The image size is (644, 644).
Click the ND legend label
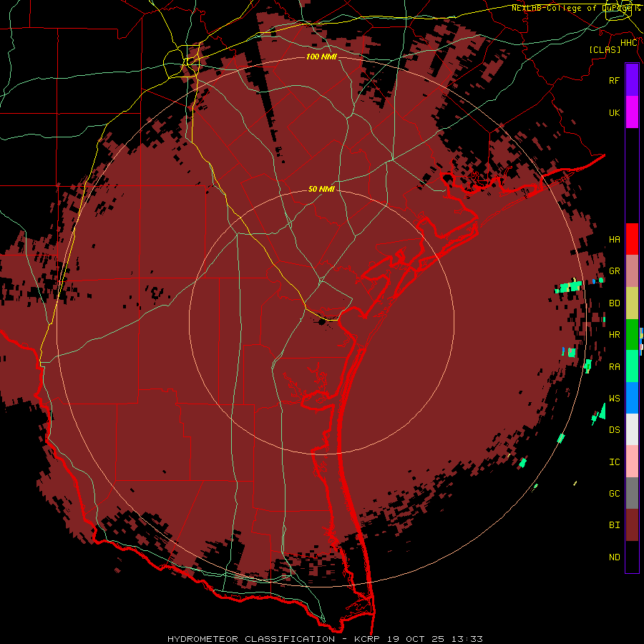[x=614, y=557]
